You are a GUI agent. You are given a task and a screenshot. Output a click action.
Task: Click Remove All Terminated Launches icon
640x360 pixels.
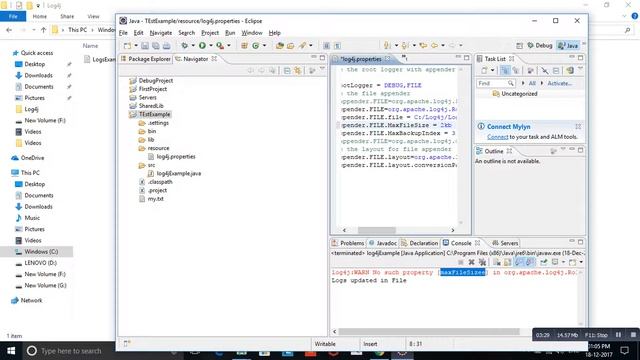click(x=482, y=262)
